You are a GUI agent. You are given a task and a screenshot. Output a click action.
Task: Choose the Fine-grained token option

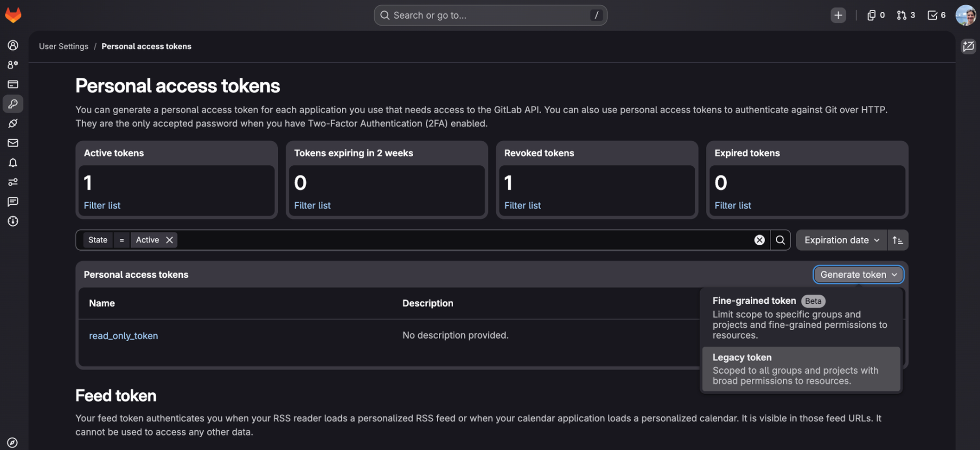pyautogui.click(x=801, y=318)
